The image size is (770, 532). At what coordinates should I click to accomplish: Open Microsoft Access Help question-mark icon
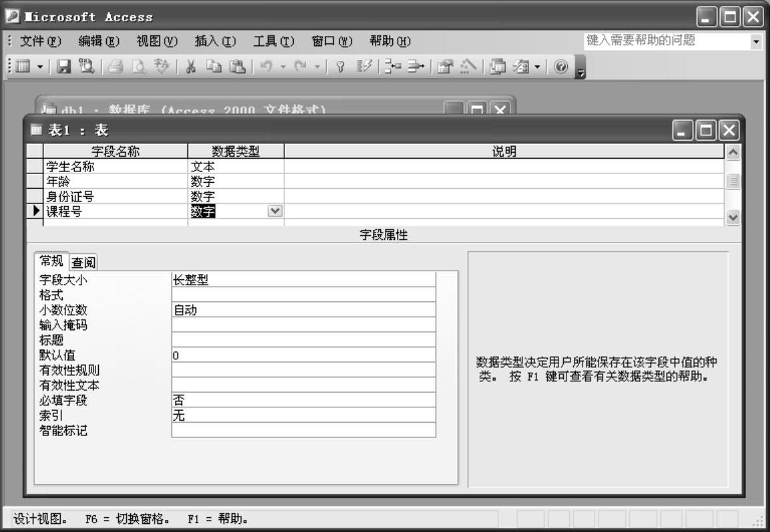560,66
